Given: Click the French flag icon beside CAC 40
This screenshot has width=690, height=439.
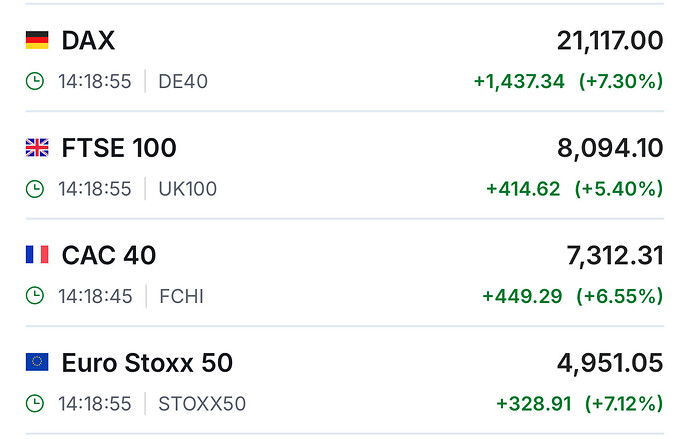Looking at the screenshot, I should click(37, 256).
